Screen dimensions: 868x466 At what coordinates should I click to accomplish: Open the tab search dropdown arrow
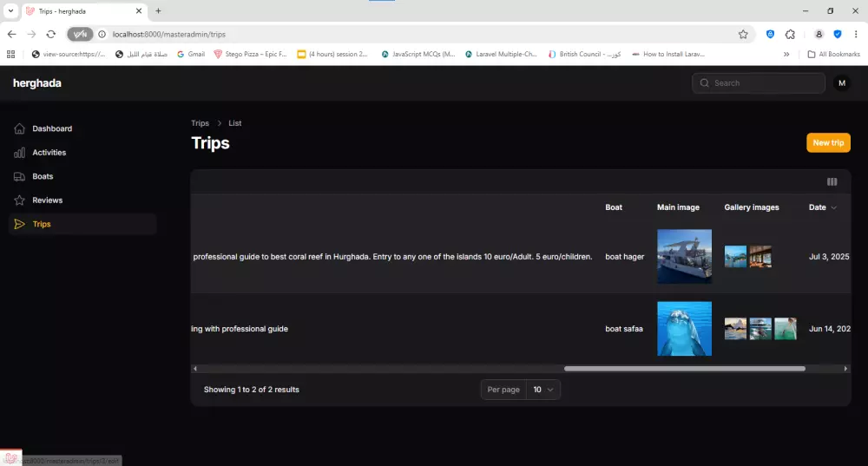10,10
